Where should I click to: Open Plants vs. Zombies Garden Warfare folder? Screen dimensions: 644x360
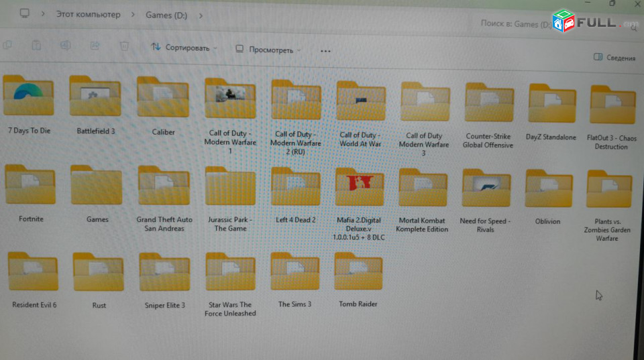click(609, 189)
